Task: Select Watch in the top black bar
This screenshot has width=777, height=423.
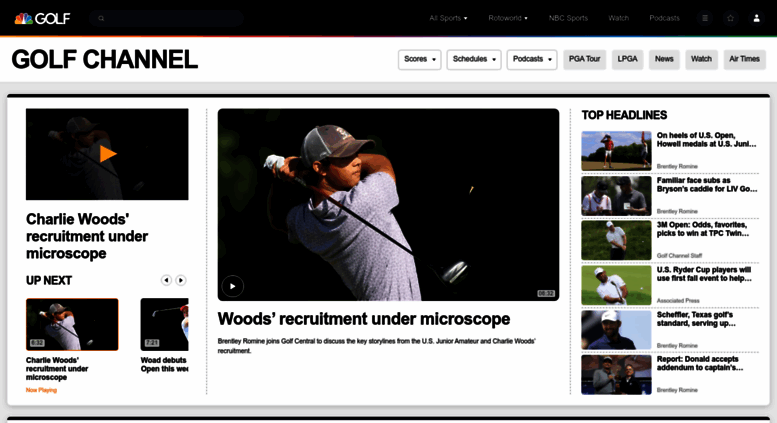Action: [x=618, y=18]
